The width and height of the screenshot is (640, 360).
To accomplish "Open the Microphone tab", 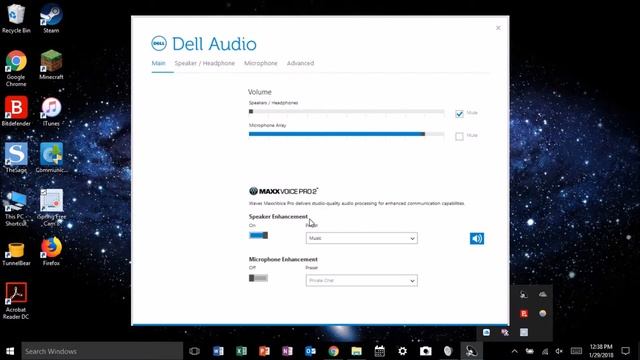I will [x=260, y=63].
